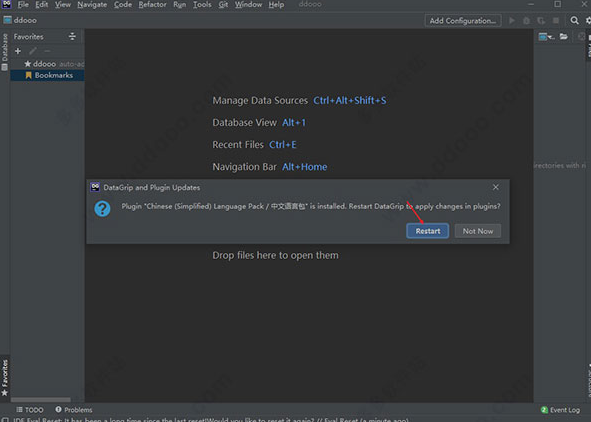The height and width of the screenshot is (422, 591).
Task: Click the Stop square icon in toolbar
Action: [556, 20]
